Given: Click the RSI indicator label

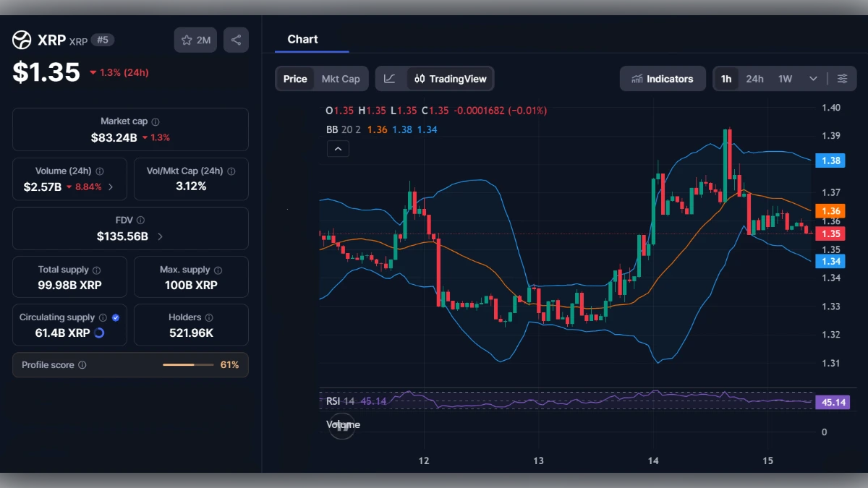Looking at the screenshot, I should click(x=333, y=401).
